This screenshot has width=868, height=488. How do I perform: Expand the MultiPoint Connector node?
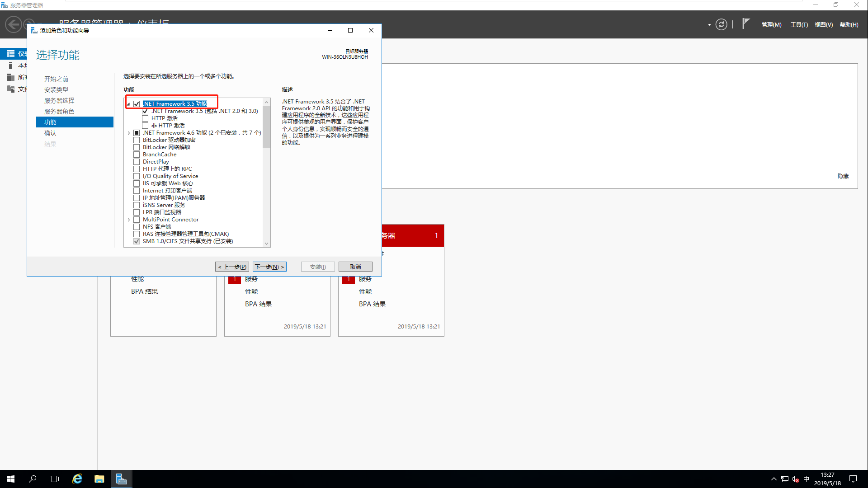pos(128,219)
